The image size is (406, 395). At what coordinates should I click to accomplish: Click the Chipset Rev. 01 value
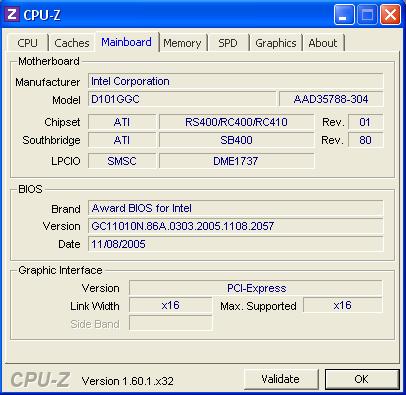coord(366,122)
